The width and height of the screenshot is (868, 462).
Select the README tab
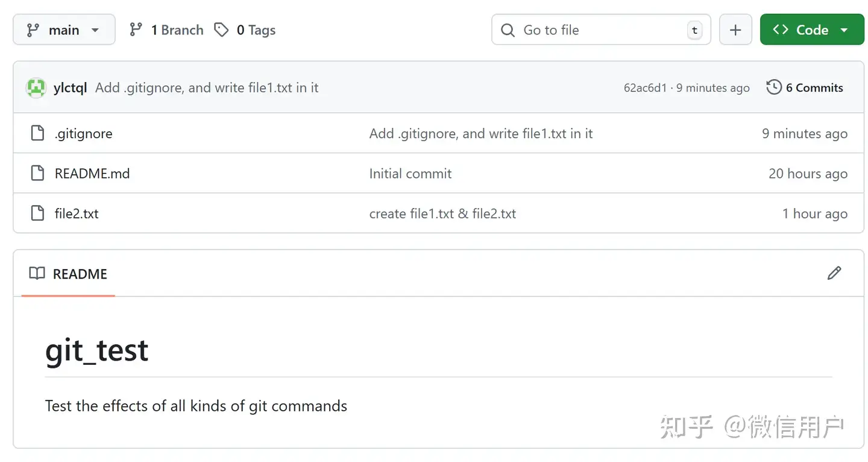click(68, 274)
